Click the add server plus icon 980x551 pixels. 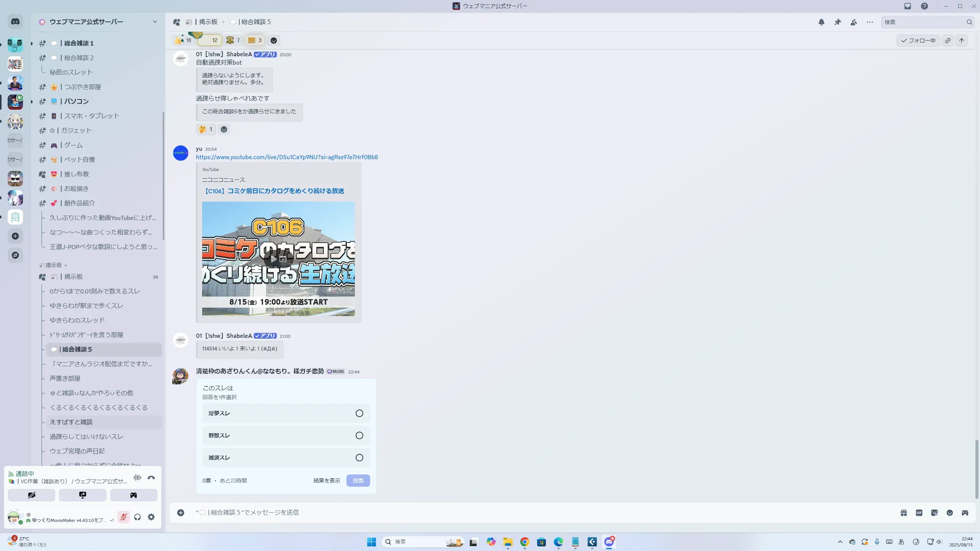pos(15,236)
